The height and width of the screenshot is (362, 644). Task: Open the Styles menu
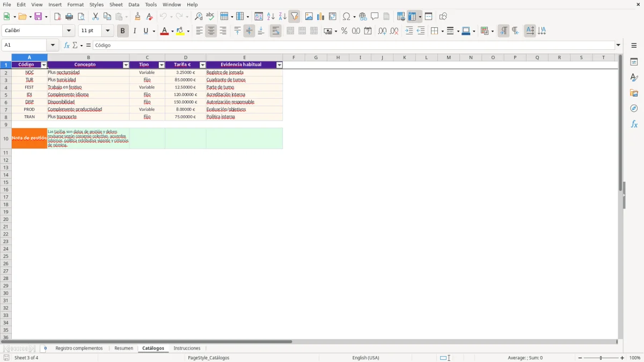click(x=97, y=4)
